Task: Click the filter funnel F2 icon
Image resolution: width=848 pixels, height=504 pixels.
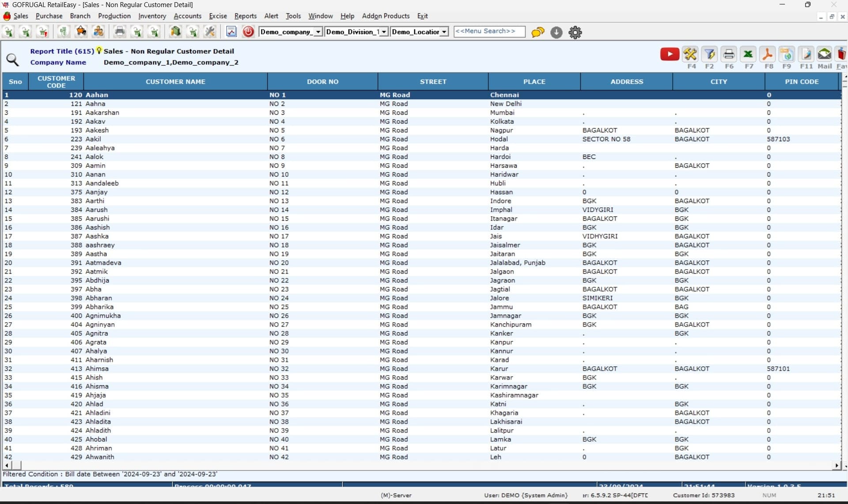Action: [x=709, y=54]
